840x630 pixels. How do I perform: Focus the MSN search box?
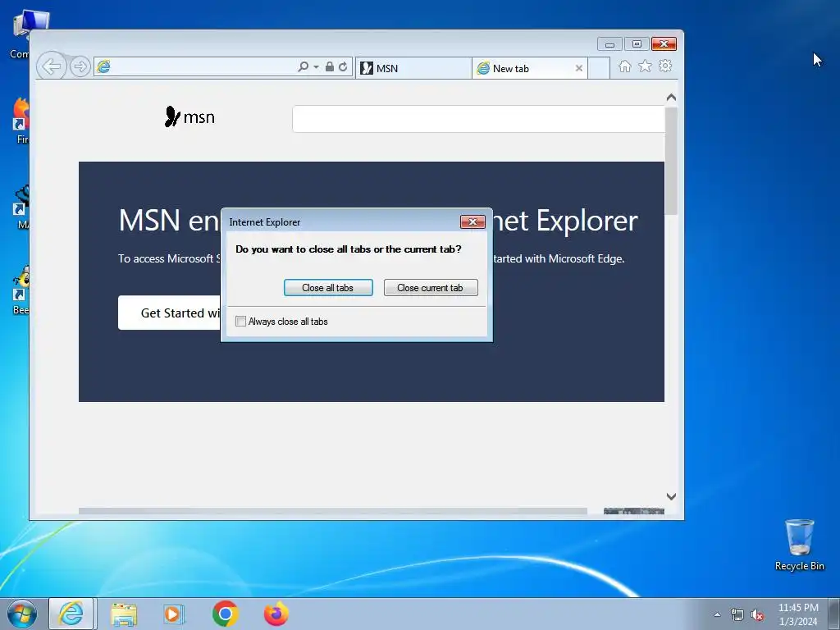point(478,119)
